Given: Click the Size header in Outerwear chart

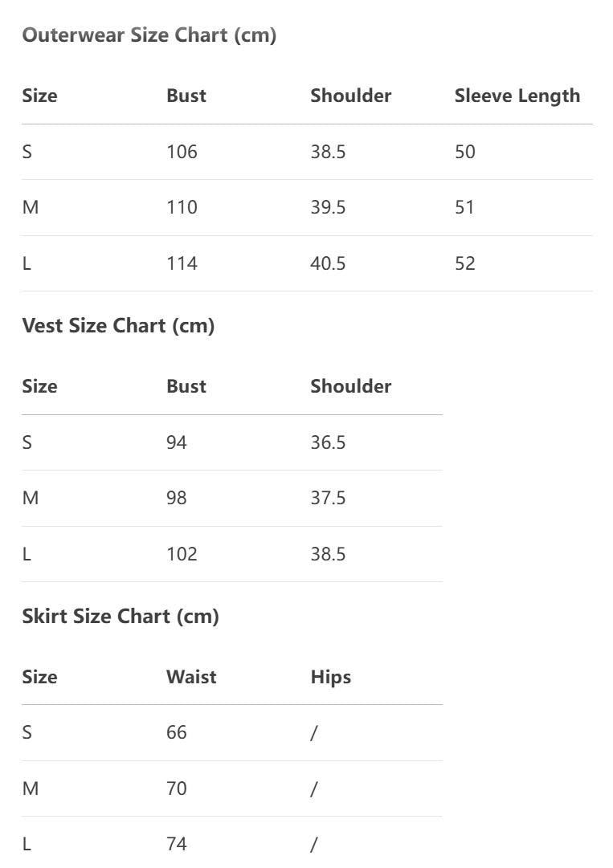Looking at the screenshot, I should [x=39, y=96].
